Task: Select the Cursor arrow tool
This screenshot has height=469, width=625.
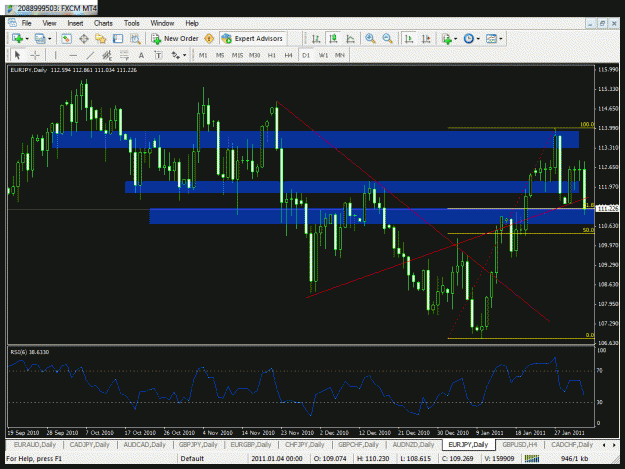Action: 17,55
